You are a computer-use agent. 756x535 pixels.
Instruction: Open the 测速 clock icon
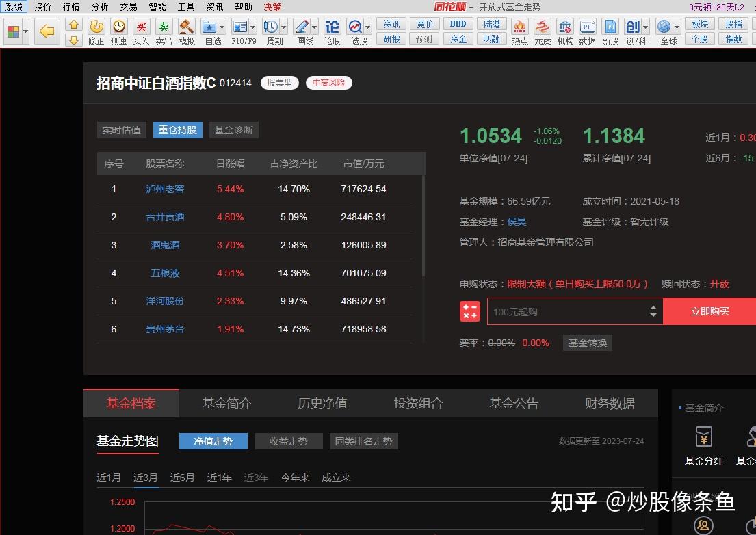point(118,27)
